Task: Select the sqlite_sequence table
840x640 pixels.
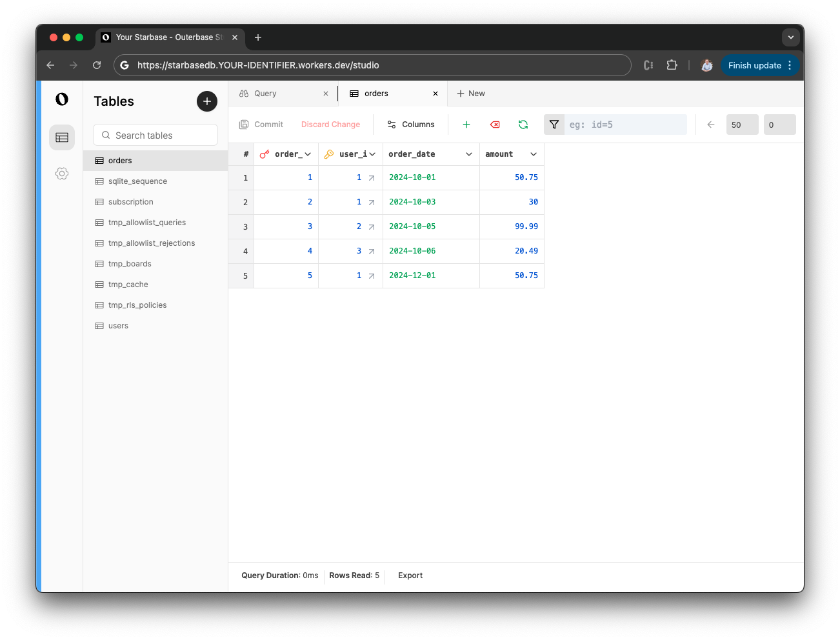Action: point(155,181)
